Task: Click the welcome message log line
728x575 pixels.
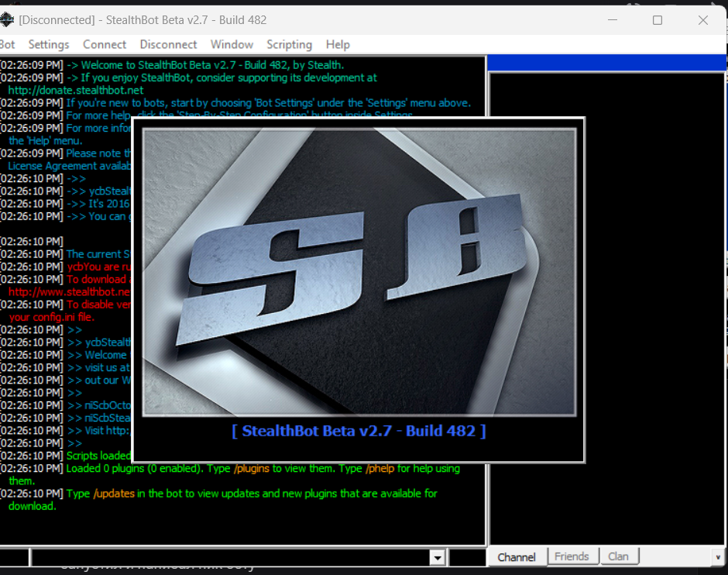Action: 172,65
